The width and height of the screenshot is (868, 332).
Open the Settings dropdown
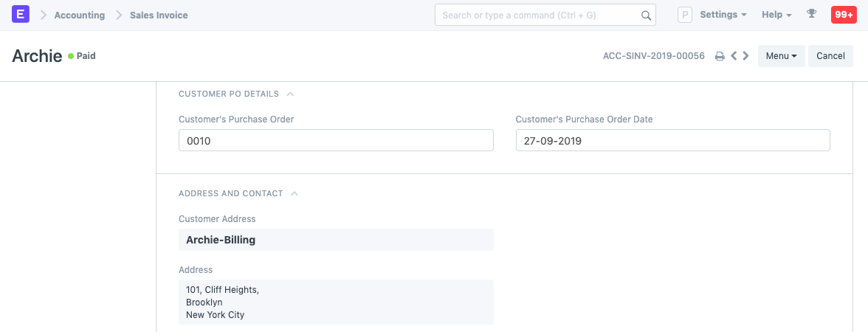[723, 15]
